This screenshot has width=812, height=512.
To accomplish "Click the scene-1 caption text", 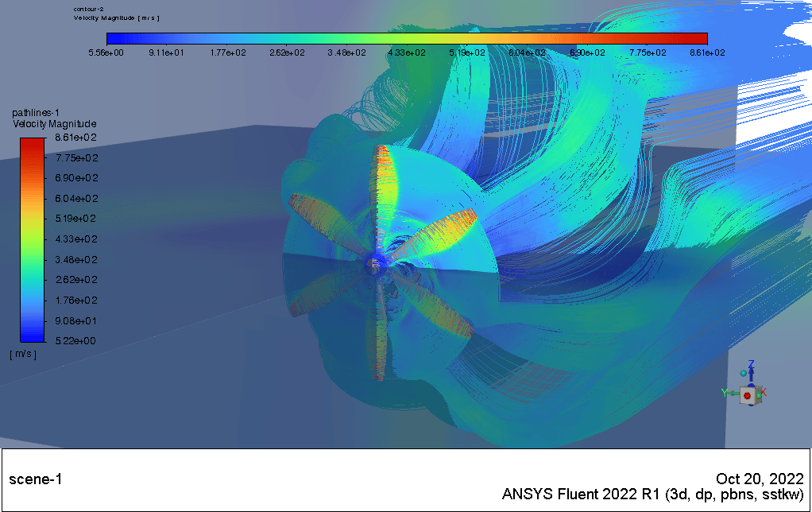I will point(35,479).
